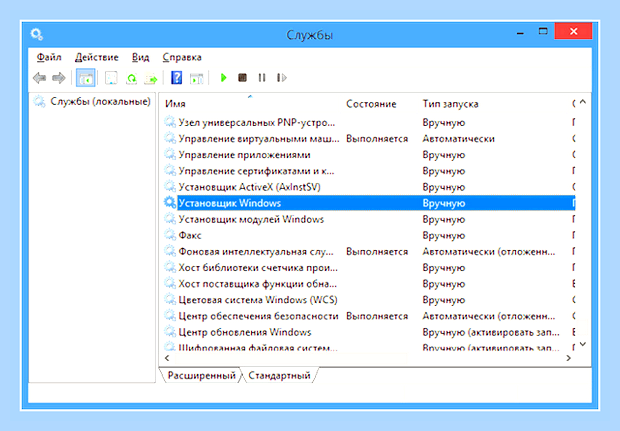Toggle the action pane toolbar icon
The image size is (620, 431).
pyautogui.click(x=197, y=78)
